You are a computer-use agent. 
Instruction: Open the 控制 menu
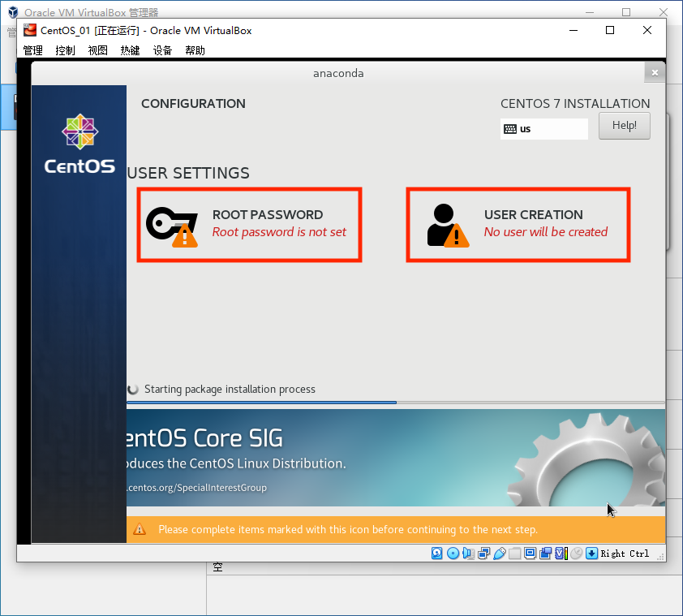click(x=66, y=50)
